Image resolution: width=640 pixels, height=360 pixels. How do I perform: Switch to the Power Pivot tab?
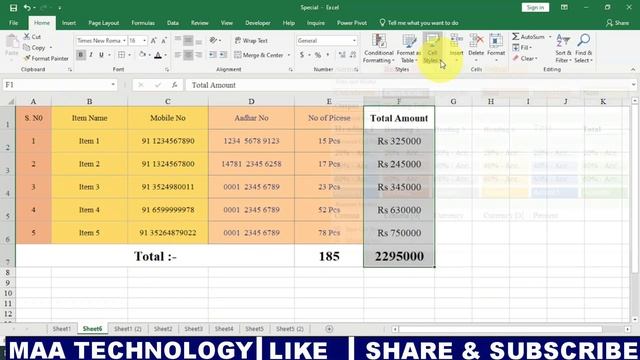tap(351, 23)
